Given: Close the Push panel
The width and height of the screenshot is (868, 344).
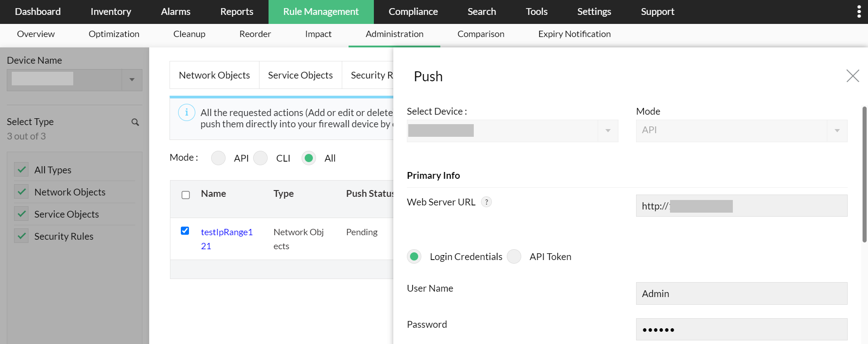Looking at the screenshot, I should (x=853, y=76).
